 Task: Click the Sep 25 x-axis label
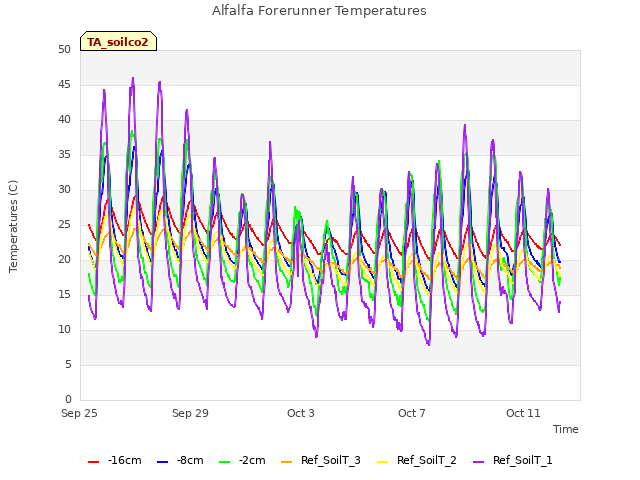[79, 413]
